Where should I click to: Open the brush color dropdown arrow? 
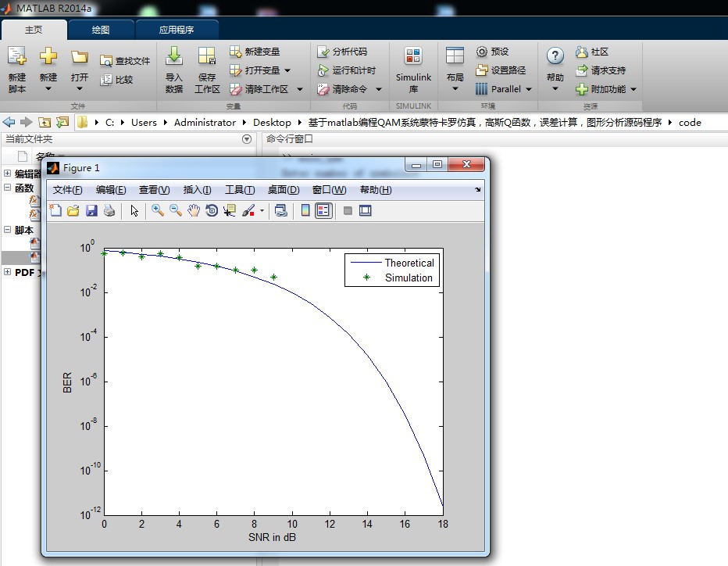[262, 211]
